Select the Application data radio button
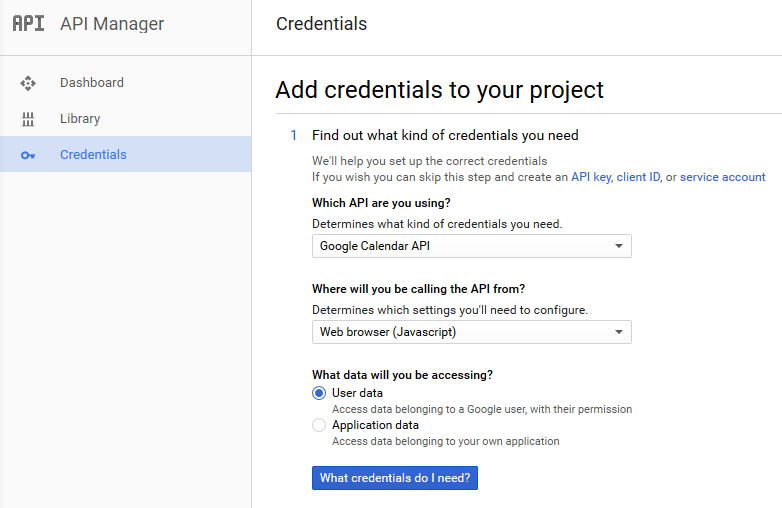This screenshot has height=508, width=782. coord(319,425)
